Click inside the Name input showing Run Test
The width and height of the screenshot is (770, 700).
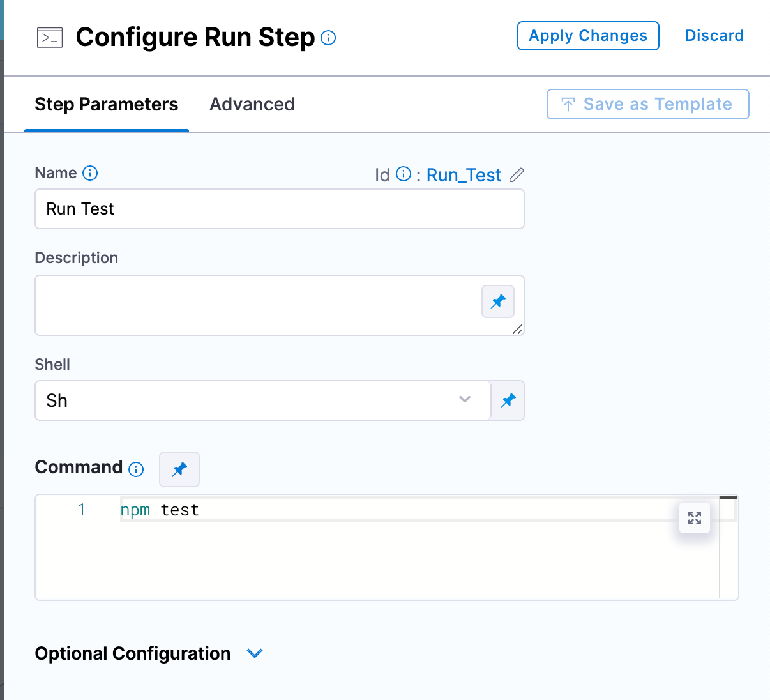pos(279,209)
